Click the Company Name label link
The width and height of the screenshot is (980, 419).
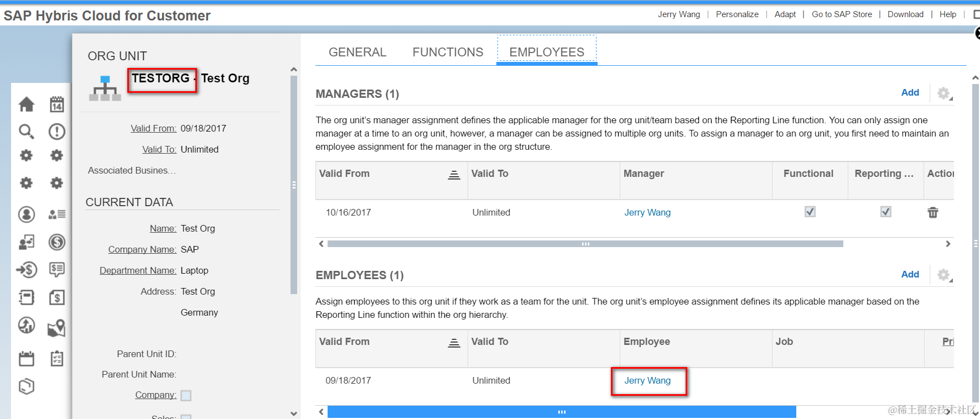coord(142,249)
